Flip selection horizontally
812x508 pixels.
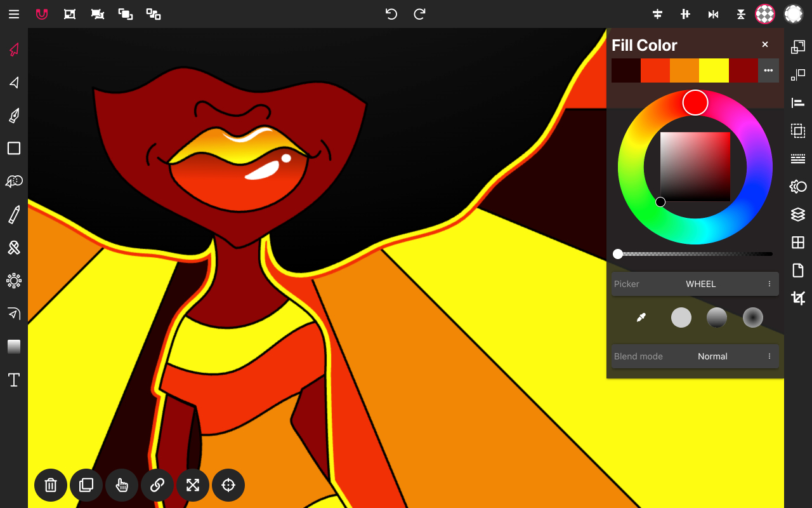[713, 14]
